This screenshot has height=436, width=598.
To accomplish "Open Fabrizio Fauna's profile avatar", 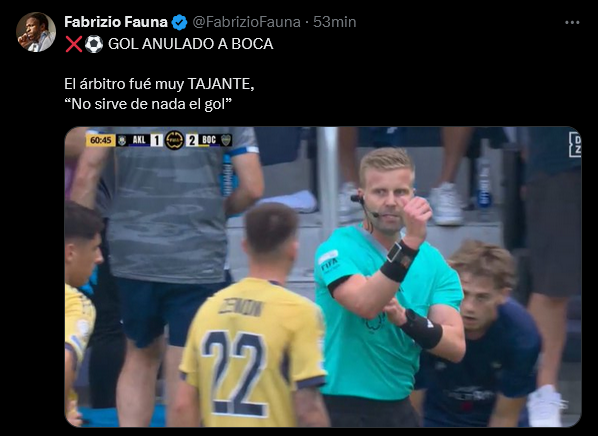I will [x=36, y=32].
